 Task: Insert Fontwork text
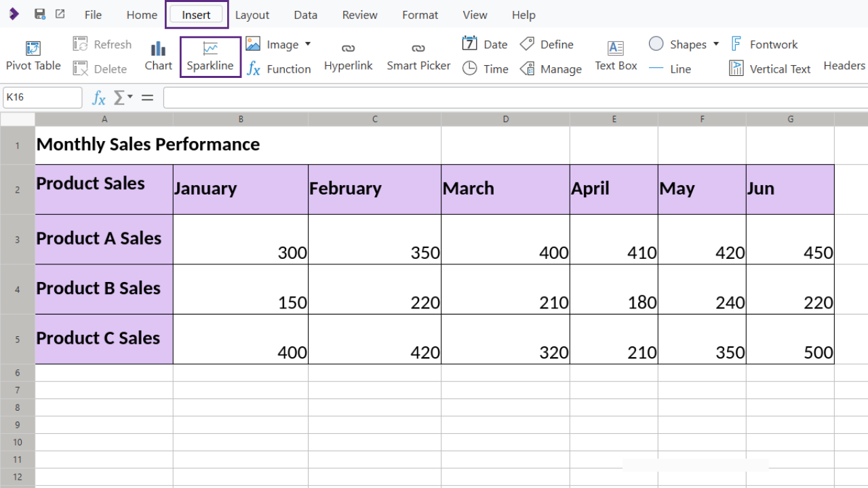tap(764, 44)
